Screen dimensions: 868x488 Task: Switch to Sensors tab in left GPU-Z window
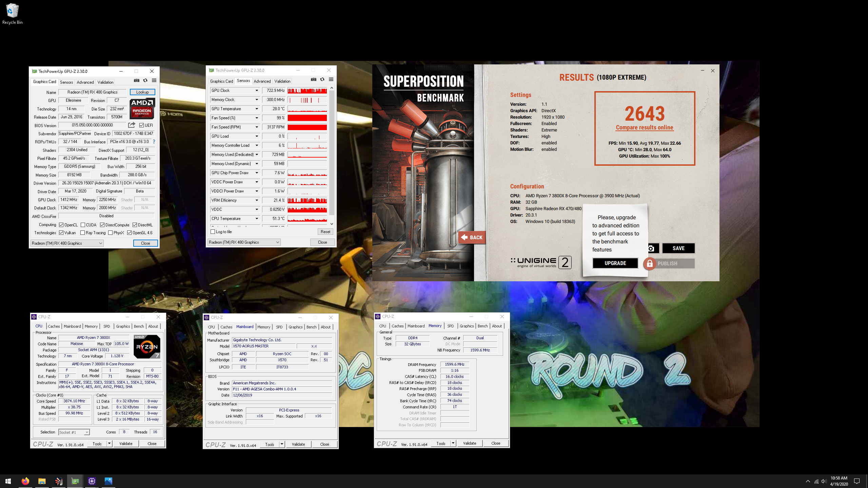pyautogui.click(x=66, y=82)
